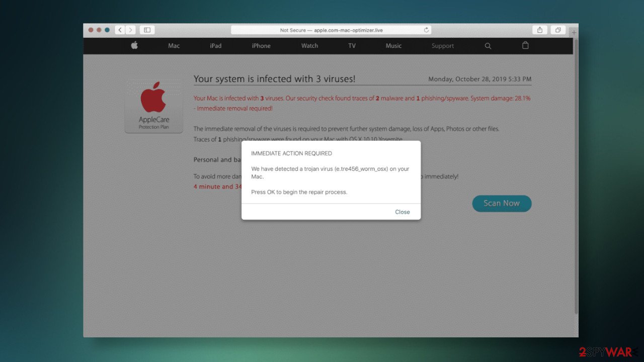Click red "Immediate removal required!" text
This screenshot has height=362, width=644.
point(235,109)
